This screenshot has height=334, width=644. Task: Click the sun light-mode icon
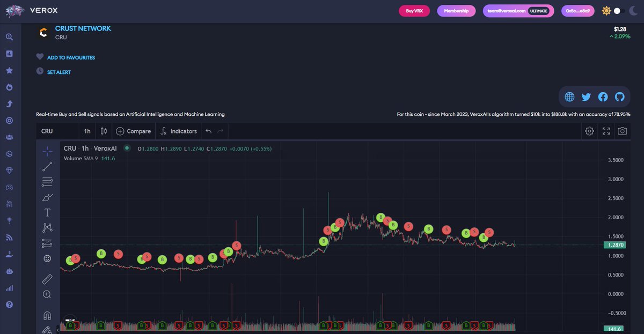click(x=606, y=11)
